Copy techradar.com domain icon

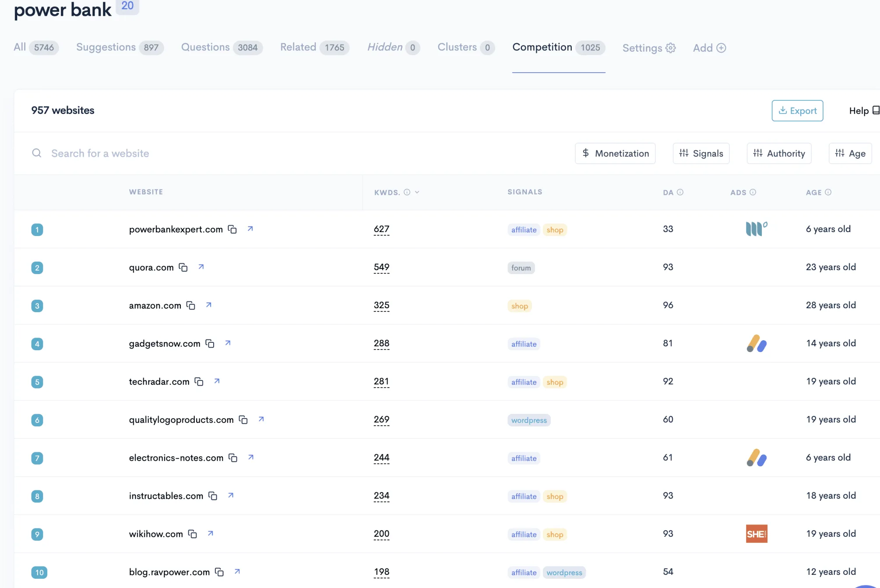tap(199, 382)
